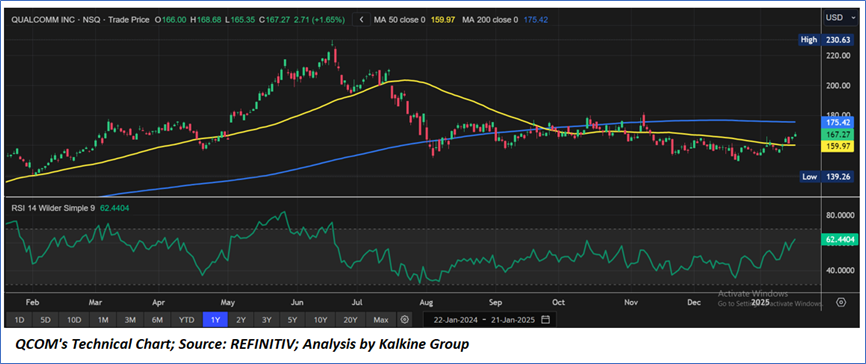The image size is (866, 364).
Task: Click the 80.0000 RSI axis label
Action: click(x=841, y=215)
